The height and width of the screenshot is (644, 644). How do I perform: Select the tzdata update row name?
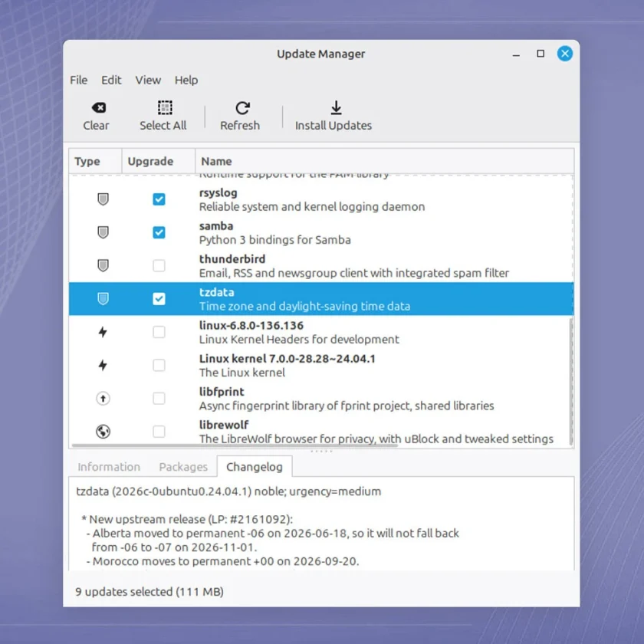216,292
